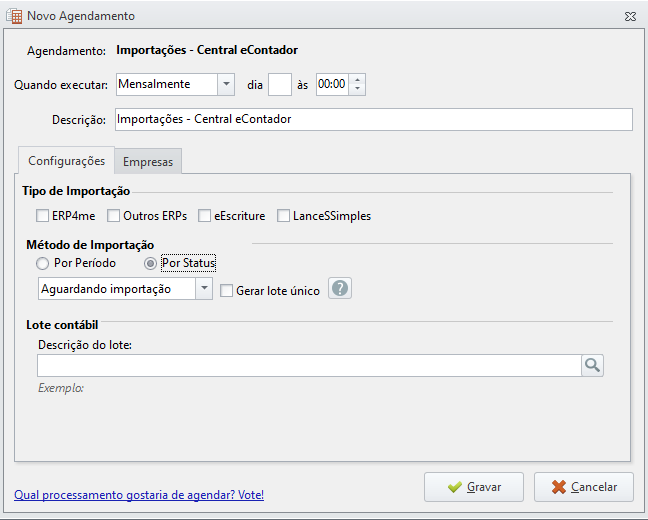The image size is (648, 520).
Task: Focus the dia day input field
Action: pos(280,85)
